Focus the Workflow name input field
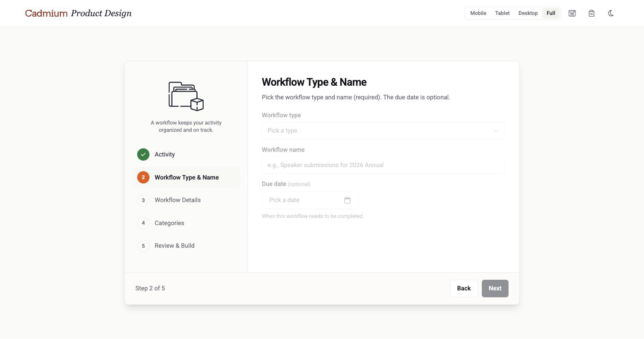This screenshot has height=339, width=644. (383, 165)
